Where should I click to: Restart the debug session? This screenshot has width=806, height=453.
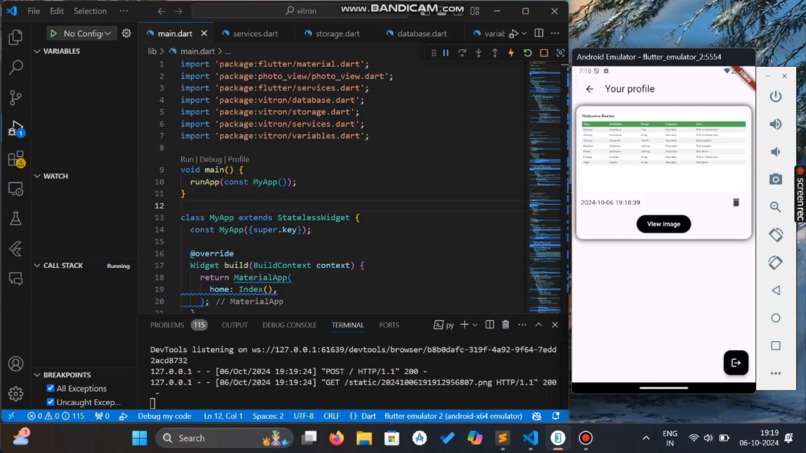(527, 53)
